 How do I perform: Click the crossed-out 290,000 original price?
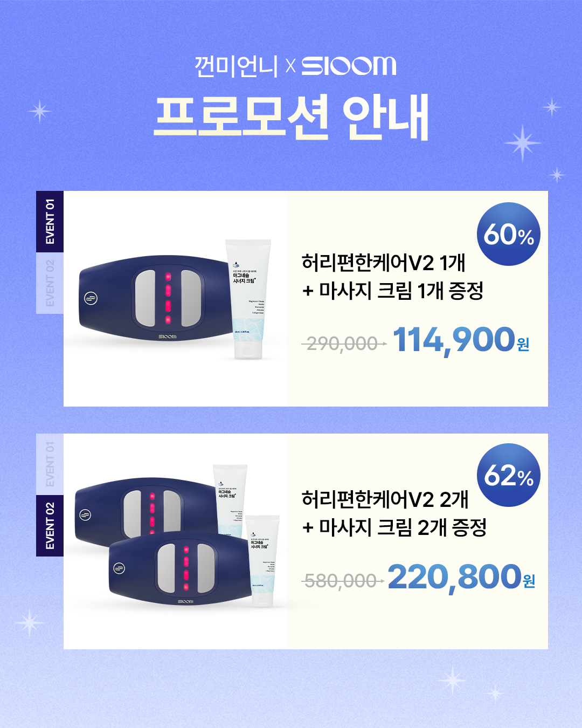pos(343,343)
